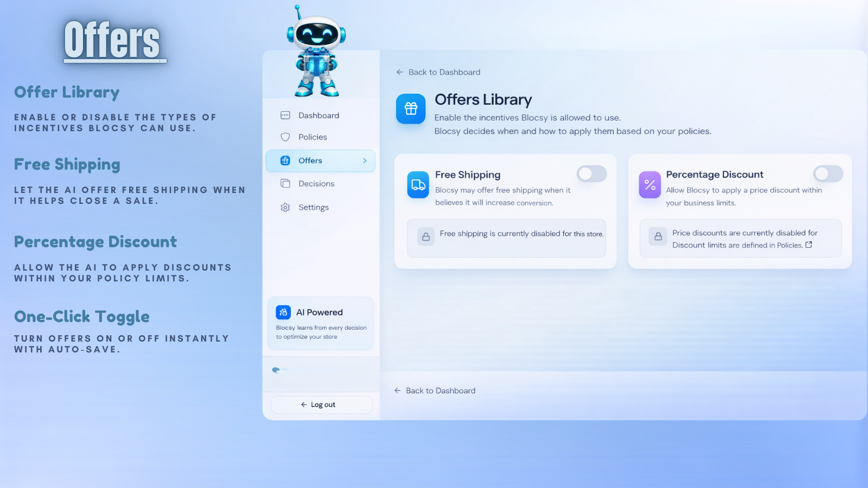
Task: Click 'Blocsy decides when and how' sentence
Action: click(573, 131)
